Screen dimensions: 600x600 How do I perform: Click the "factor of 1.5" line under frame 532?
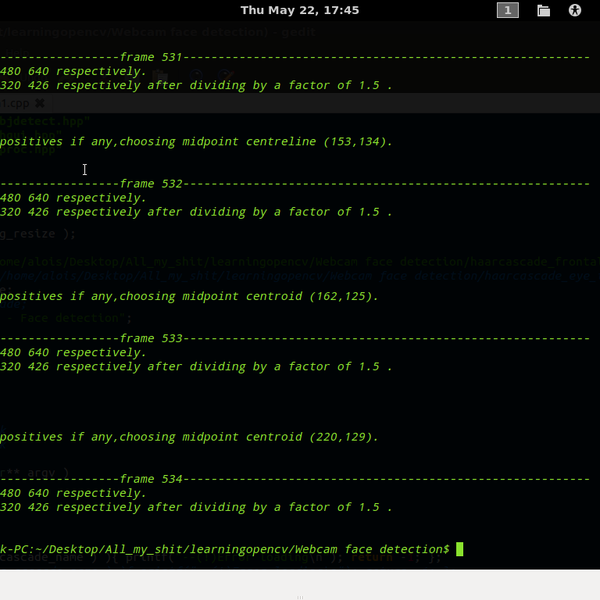coord(195,212)
